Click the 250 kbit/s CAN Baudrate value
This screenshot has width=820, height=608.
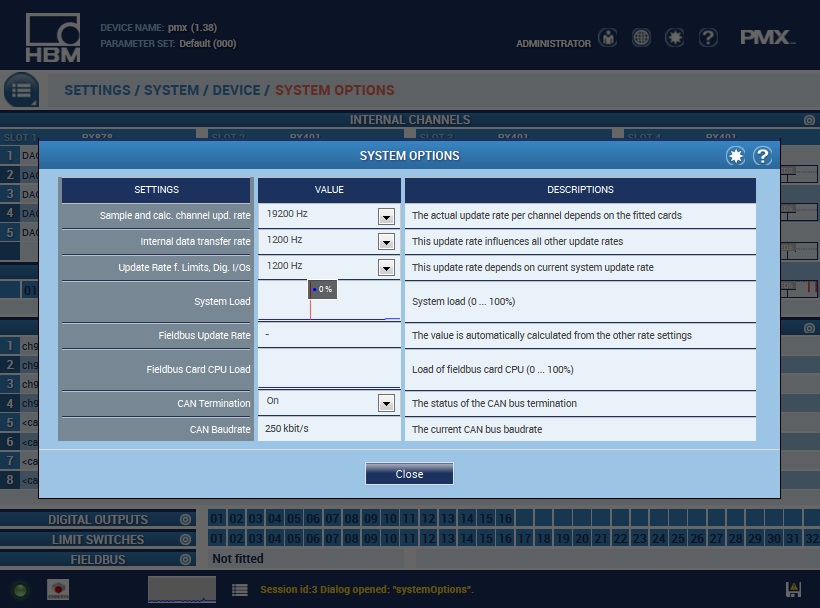click(x=287, y=429)
